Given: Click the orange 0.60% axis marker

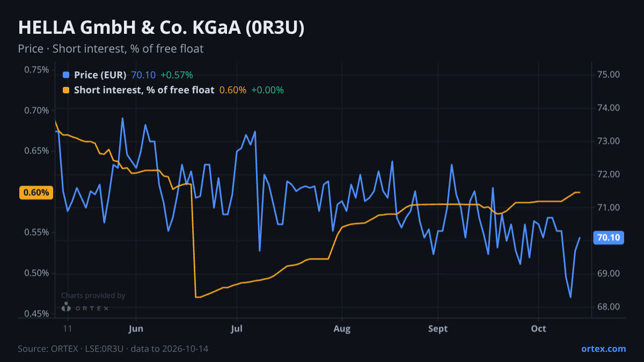Looking at the screenshot, I should tap(36, 193).
